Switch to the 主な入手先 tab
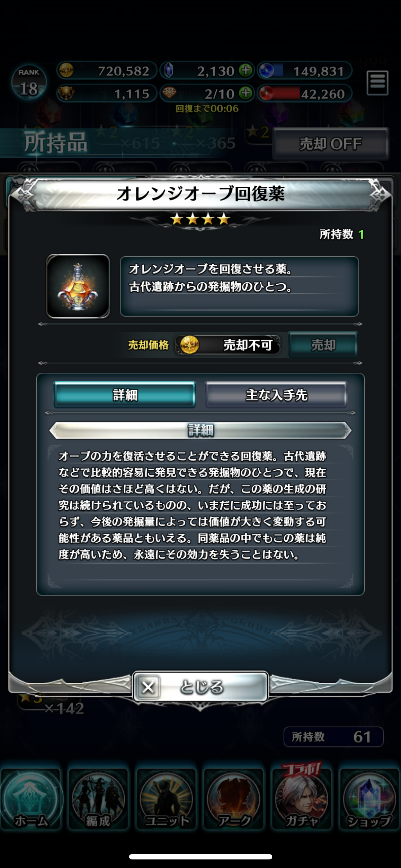Image resolution: width=401 pixels, height=868 pixels. (x=276, y=395)
